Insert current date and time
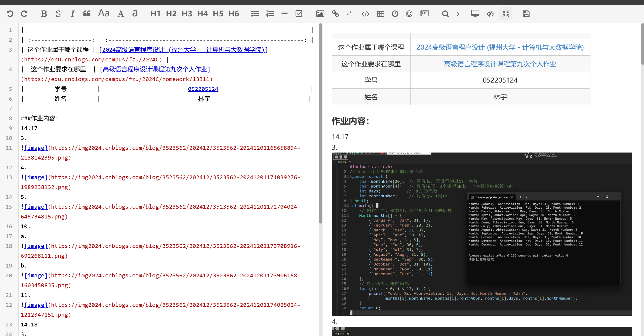Viewport: 644px width, 336px height. 395,14
